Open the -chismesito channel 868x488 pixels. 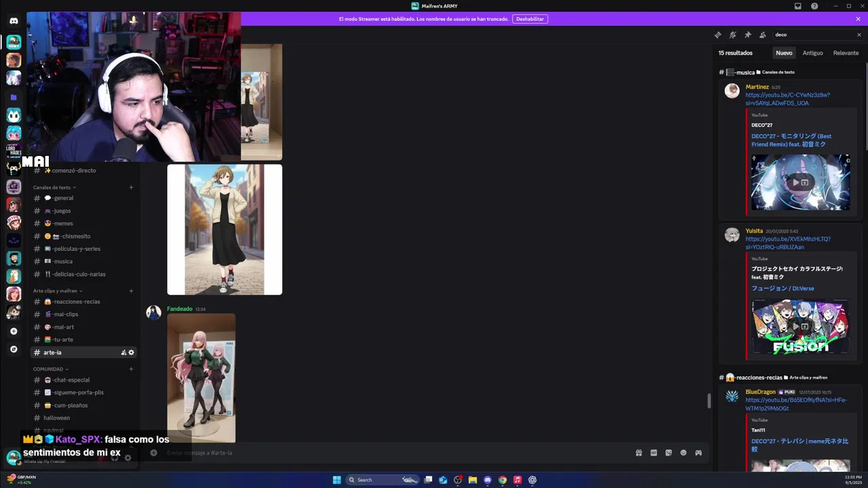84,236
